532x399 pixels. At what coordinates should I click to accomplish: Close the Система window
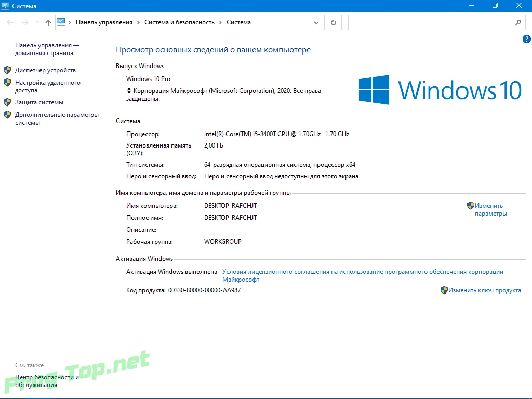point(519,5)
